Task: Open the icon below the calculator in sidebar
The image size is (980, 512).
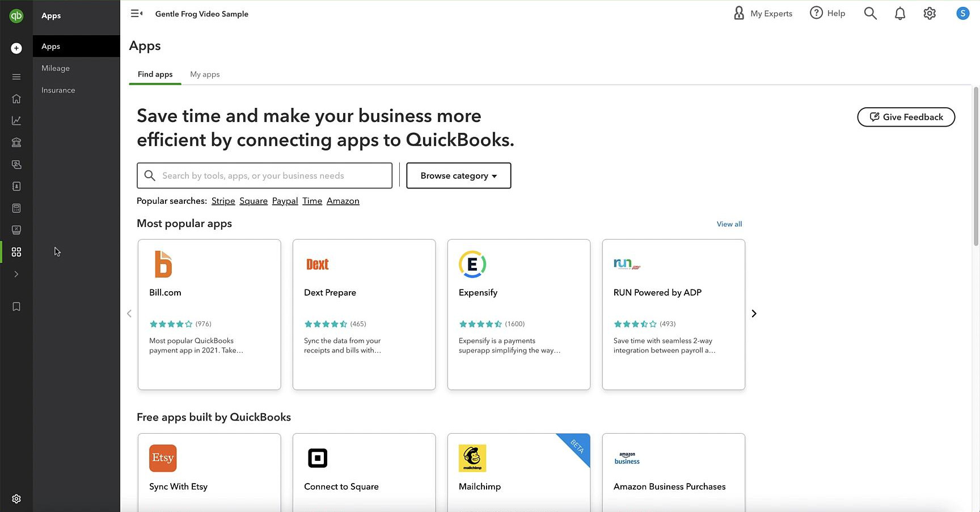Action: pyautogui.click(x=16, y=230)
